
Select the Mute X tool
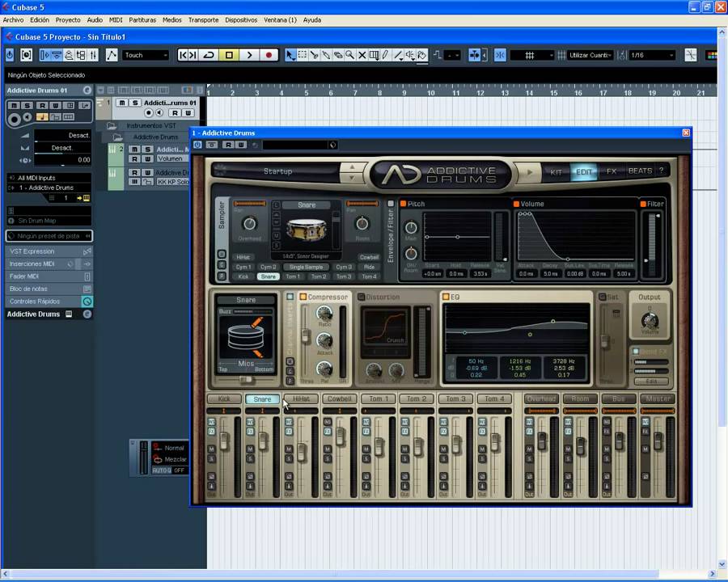pyautogui.click(x=362, y=55)
